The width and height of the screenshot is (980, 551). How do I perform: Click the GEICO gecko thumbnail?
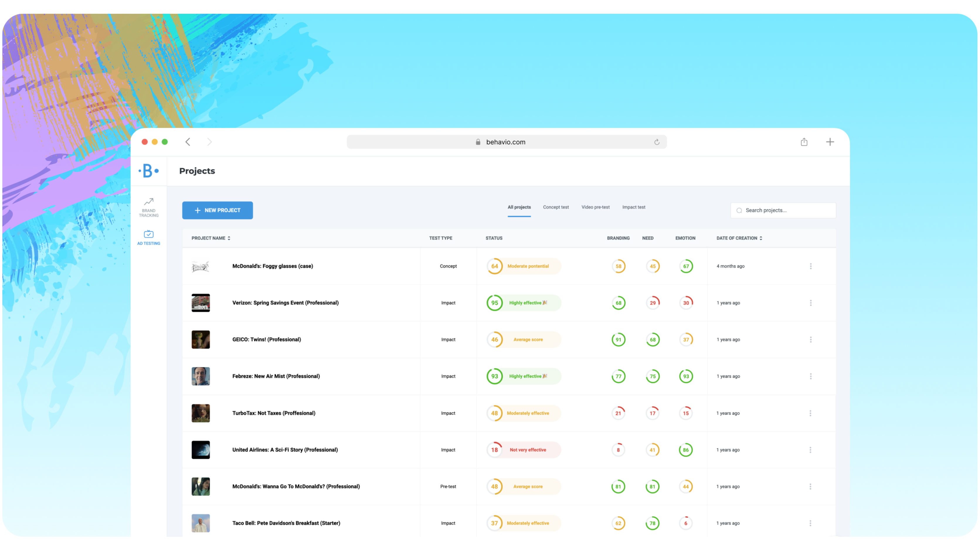(201, 340)
